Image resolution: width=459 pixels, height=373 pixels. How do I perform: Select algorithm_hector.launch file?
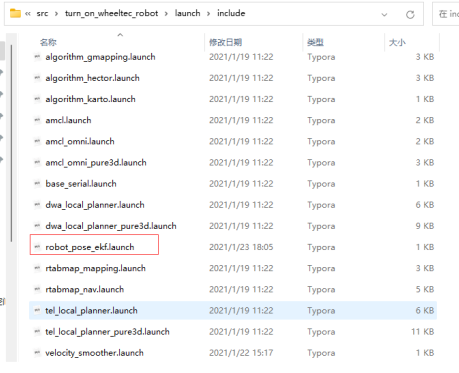click(x=92, y=78)
